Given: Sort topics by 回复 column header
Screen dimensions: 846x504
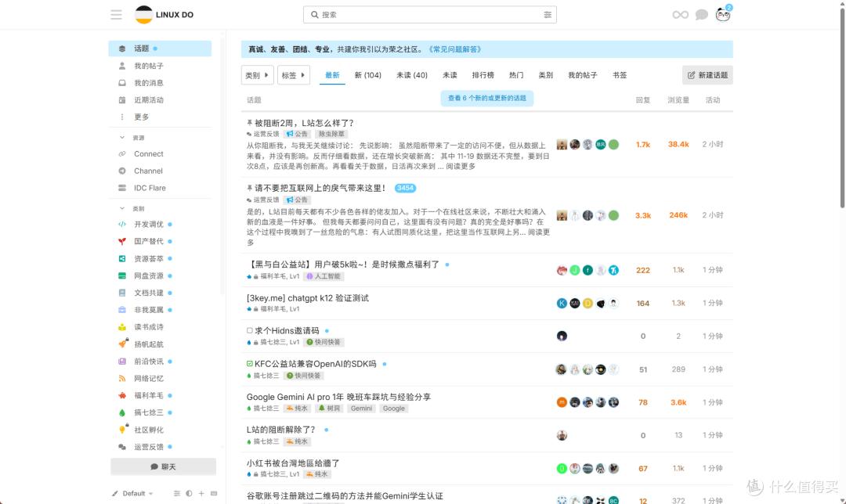Looking at the screenshot, I should click(x=642, y=99).
